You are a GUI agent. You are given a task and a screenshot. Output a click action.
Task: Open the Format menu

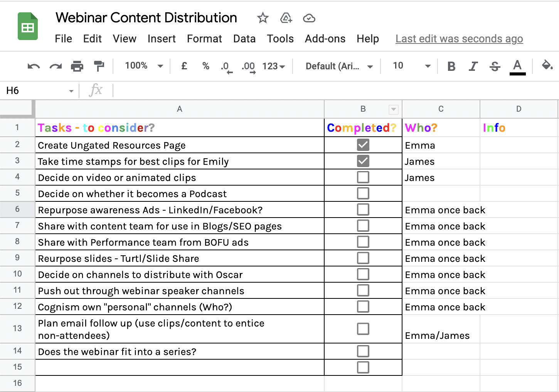204,39
